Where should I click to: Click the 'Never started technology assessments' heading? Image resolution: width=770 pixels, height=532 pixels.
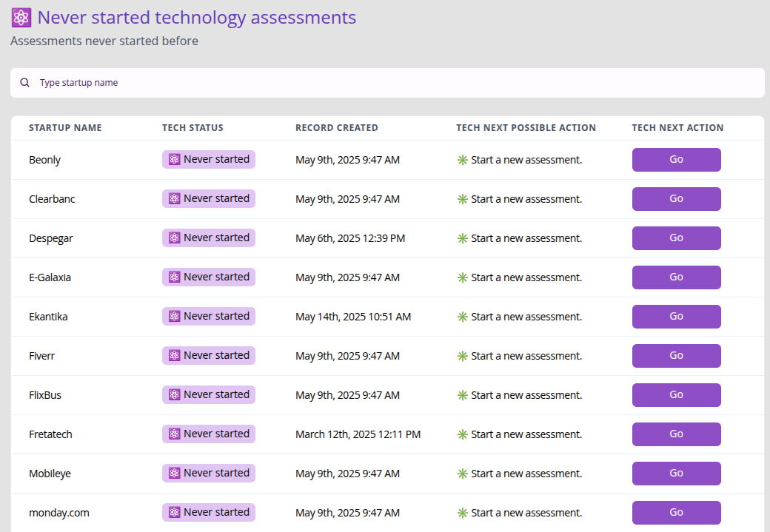[197, 18]
